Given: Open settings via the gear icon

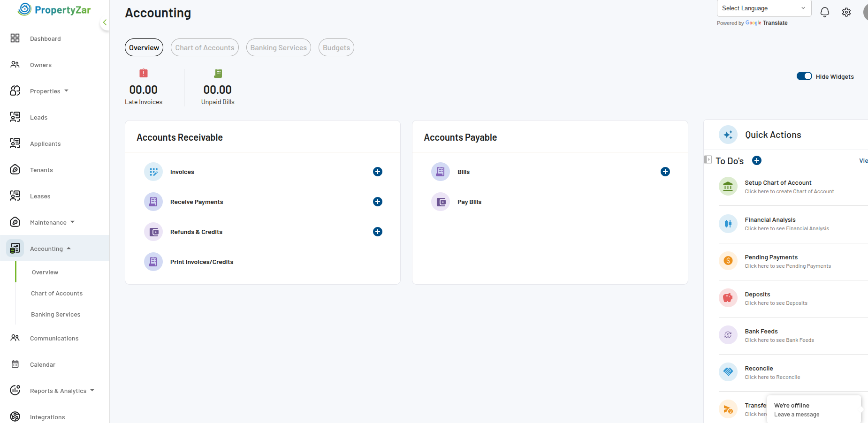Looking at the screenshot, I should [846, 12].
